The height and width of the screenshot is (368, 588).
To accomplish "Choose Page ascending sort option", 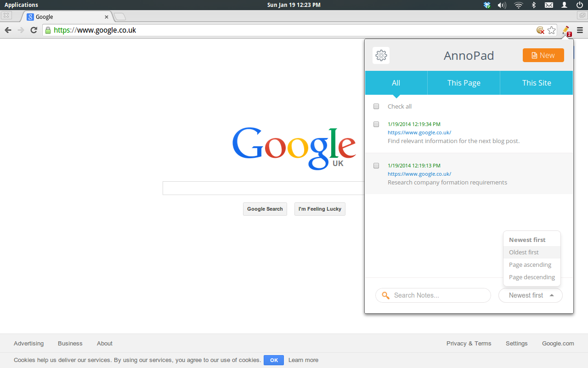I will 532,264.
